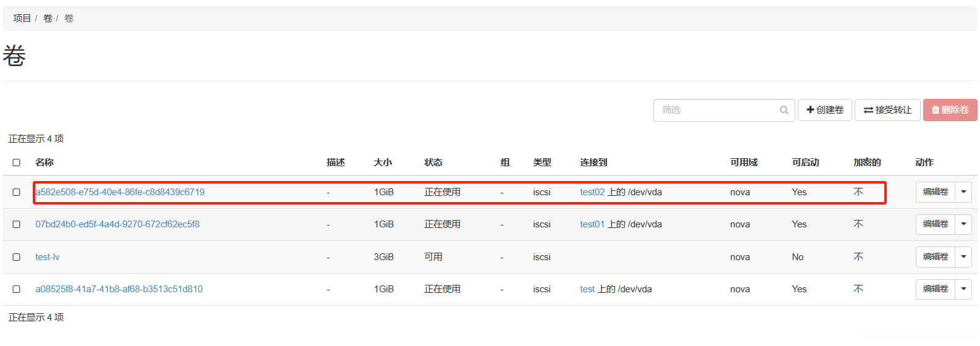This screenshot has height=346, width=980.
Task: Expand actions dropdown for volume a582e508
Action: [x=963, y=192]
